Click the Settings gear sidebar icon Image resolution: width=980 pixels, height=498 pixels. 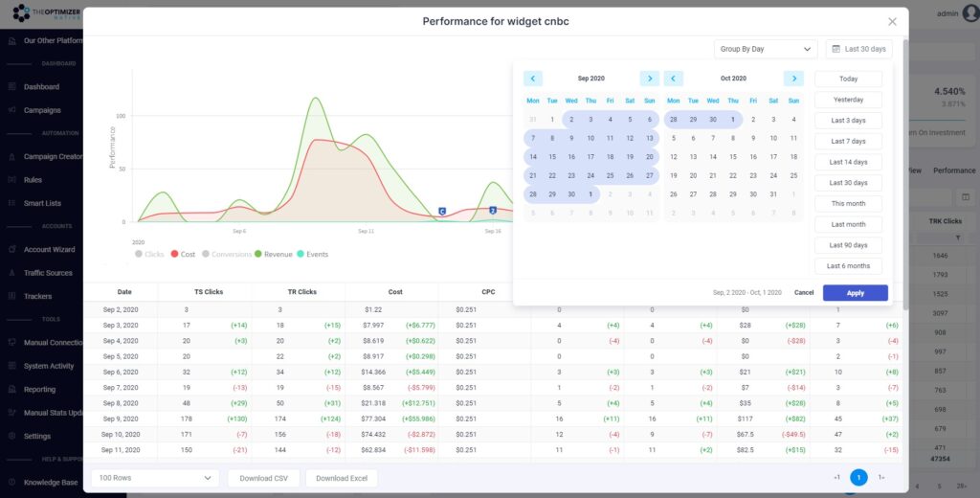coord(11,436)
